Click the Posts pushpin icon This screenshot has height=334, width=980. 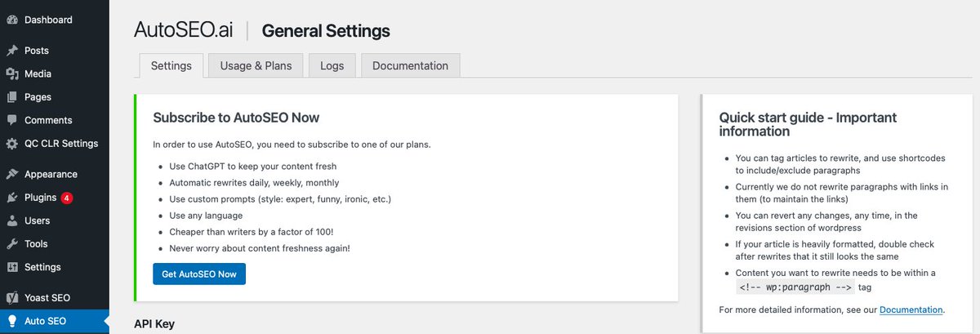tap(11, 51)
